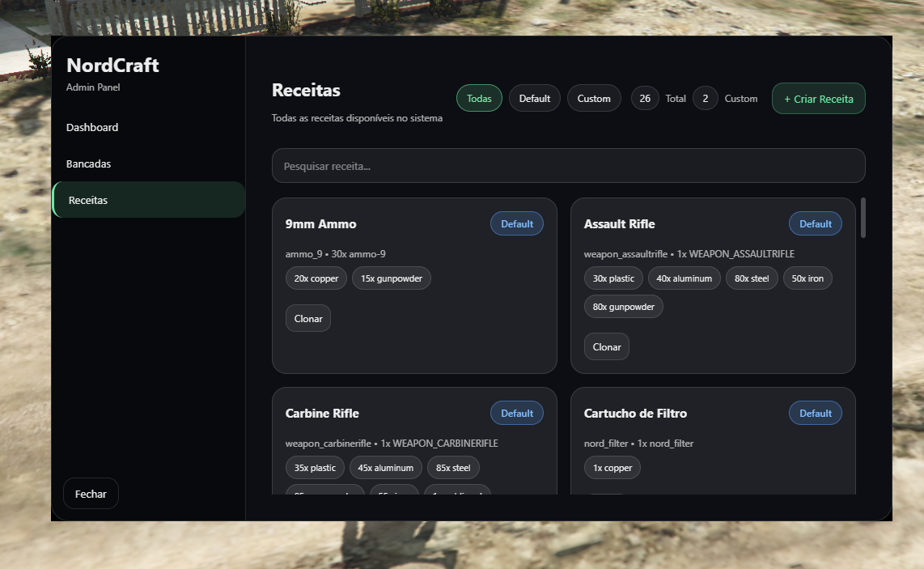Click the Cartucho de Filtro title
This screenshot has width=924, height=569.
point(635,414)
